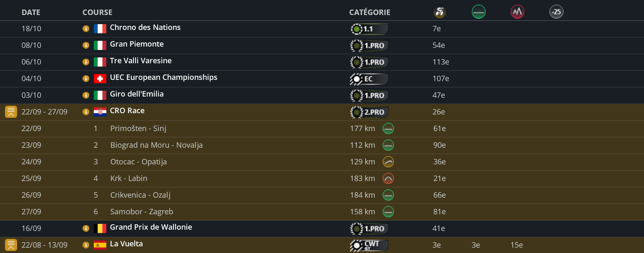Click the grey under-25 classification header icon
Viewport: 644px width, 253px height.
(556, 12)
